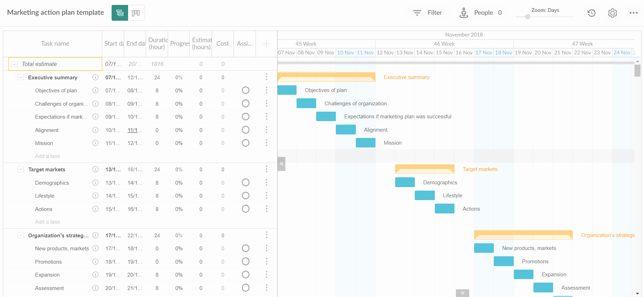The width and height of the screenshot is (644, 297).
Task: Open info for Target markets
Action: click(95, 169)
